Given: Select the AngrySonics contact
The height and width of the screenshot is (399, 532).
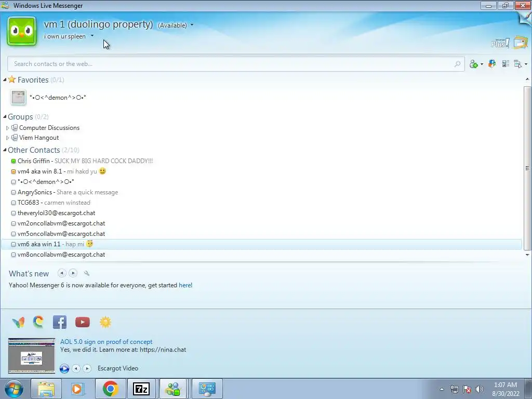Looking at the screenshot, I should pyautogui.click(x=261, y=192).
